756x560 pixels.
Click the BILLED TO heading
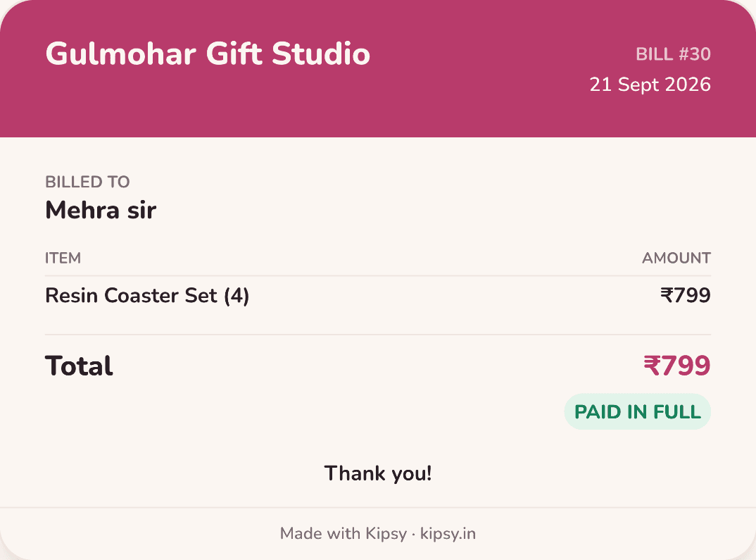[87, 182]
